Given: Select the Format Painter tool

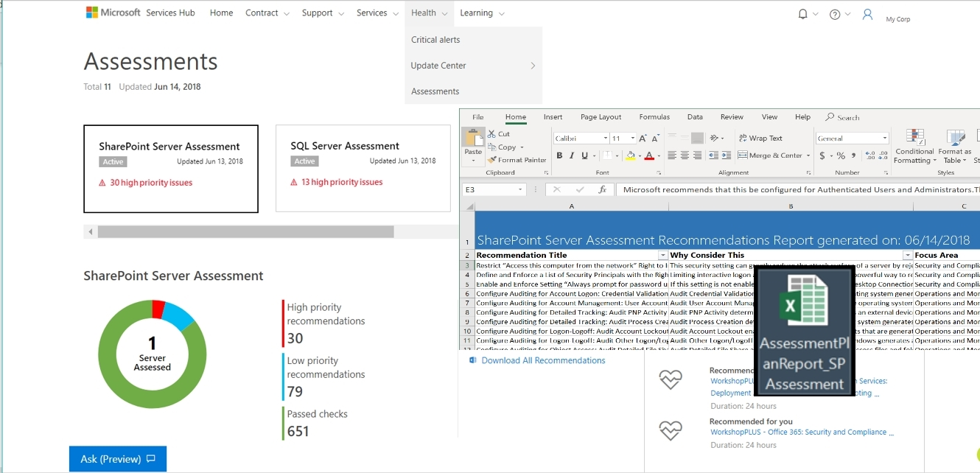Looking at the screenshot, I should pos(517,160).
